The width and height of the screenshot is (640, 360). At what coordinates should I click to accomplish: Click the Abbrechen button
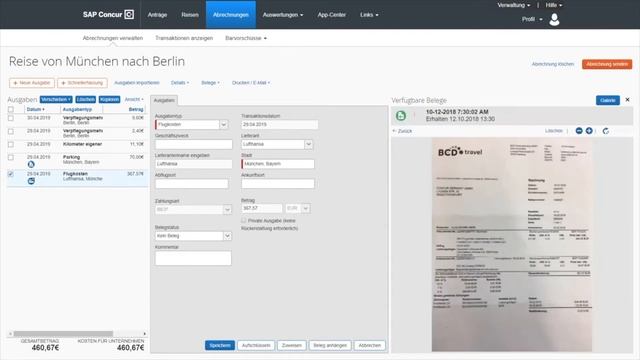(x=369, y=345)
